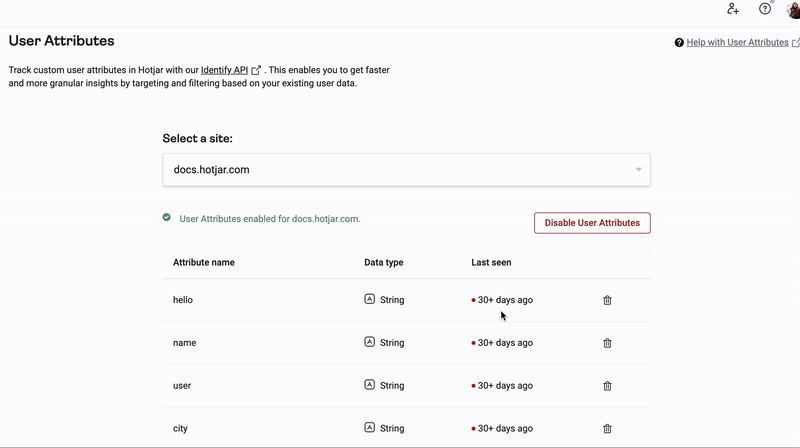Screen dimensions: 800x448
Task: Click String label in the hello row
Action: pyautogui.click(x=392, y=300)
